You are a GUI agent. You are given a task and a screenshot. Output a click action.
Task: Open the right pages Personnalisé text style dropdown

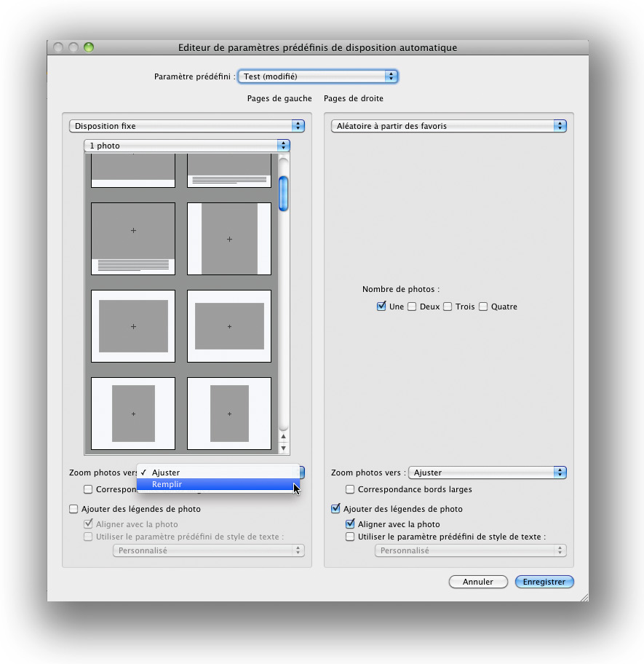click(471, 550)
